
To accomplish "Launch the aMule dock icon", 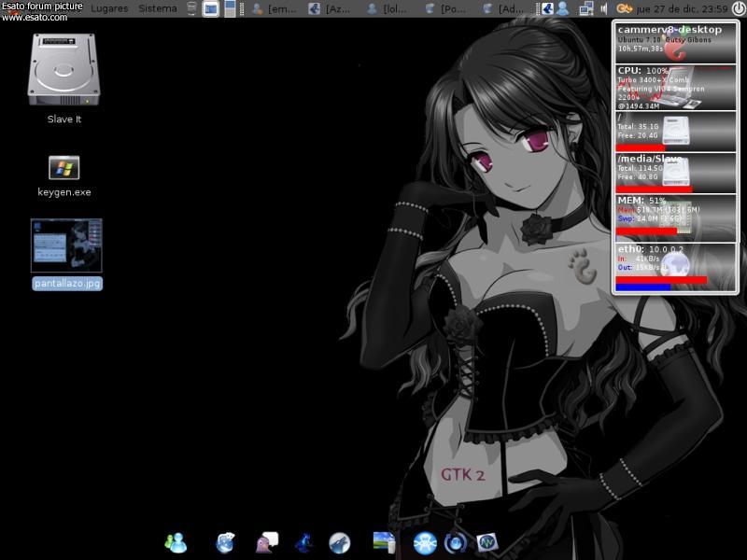I will tap(425, 543).
